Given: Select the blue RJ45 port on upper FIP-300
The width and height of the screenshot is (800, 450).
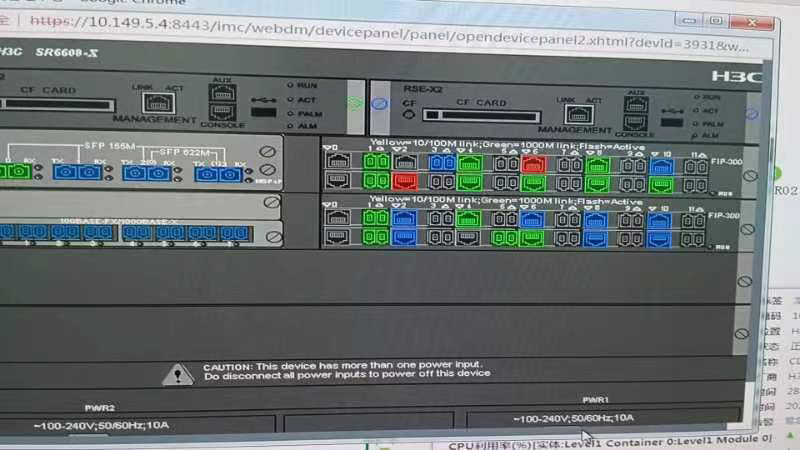Looking at the screenshot, I should point(662,166).
